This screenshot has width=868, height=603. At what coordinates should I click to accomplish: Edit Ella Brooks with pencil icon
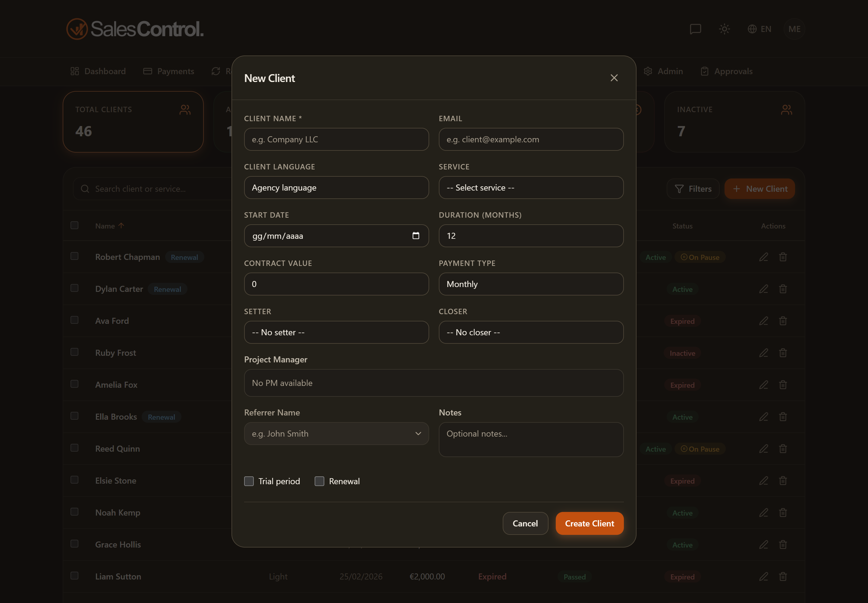point(763,417)
